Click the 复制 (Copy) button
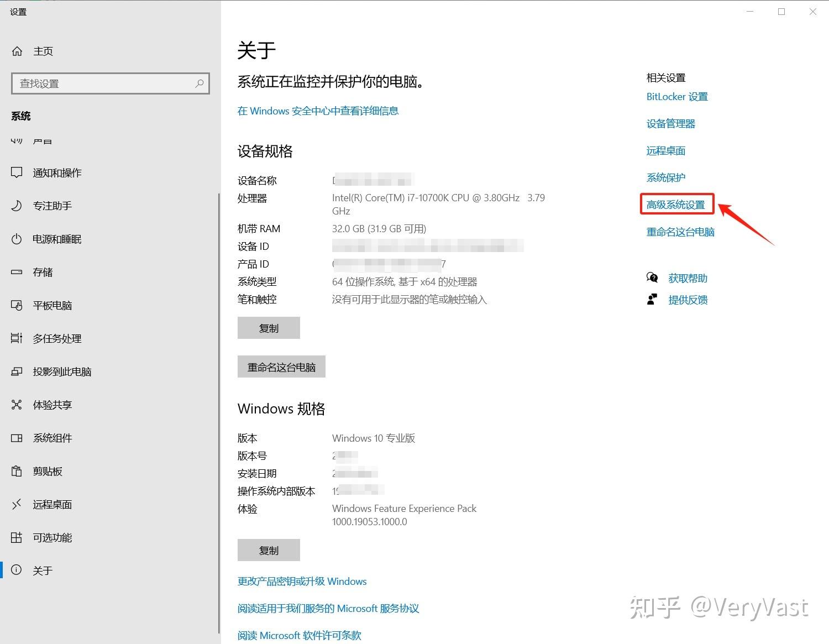 tap(269, 327)
